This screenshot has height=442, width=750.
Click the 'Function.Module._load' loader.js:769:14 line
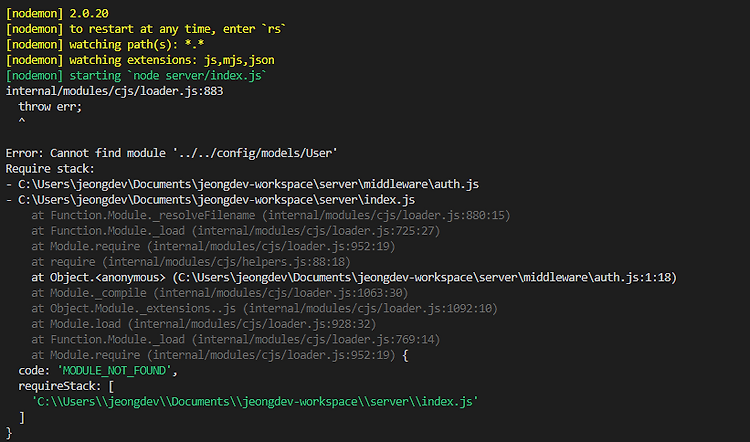coord(235,340)
